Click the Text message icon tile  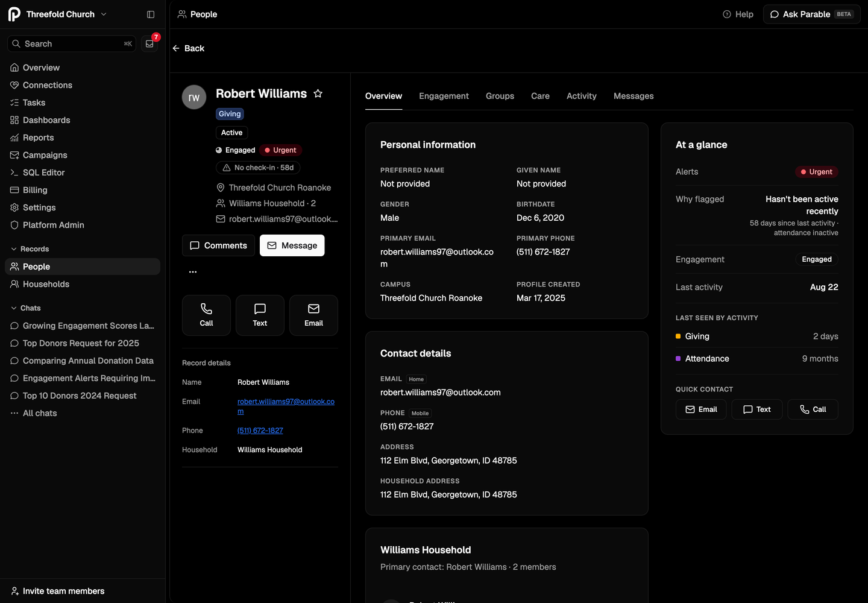[x=260, y=315]
